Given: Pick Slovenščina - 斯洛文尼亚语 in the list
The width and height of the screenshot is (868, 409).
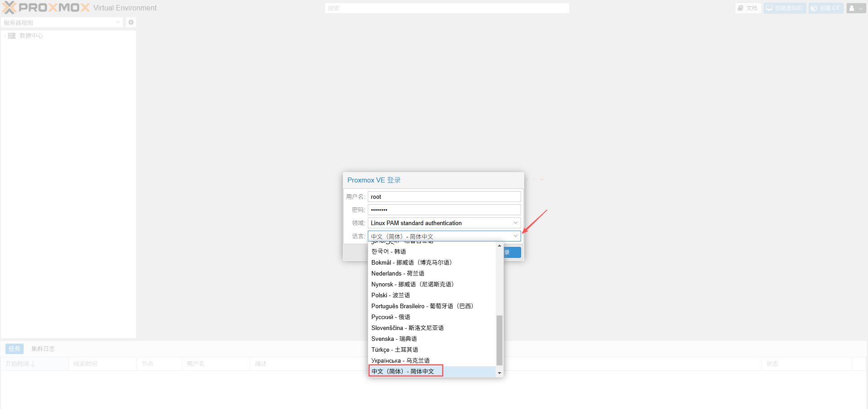Looking at the screenshot, I should (432, 328).
